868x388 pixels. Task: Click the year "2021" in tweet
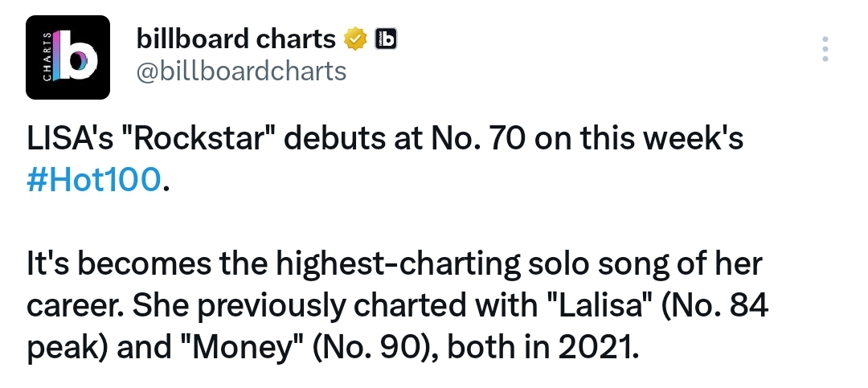point(595,347)
